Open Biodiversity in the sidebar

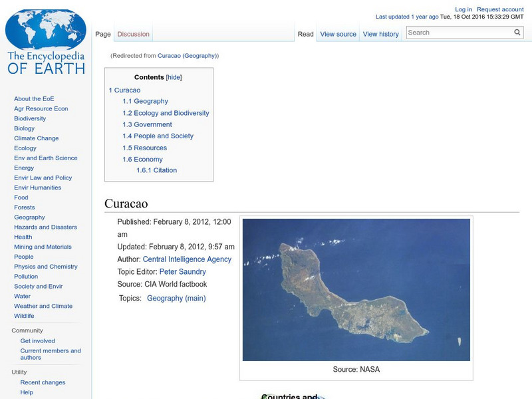tap(30, 118)
